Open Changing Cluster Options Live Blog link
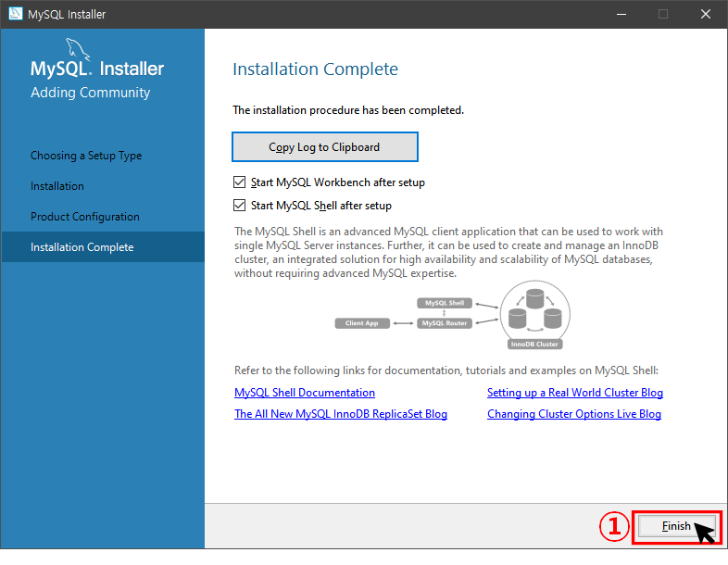This screenshot has width=728, height=565. tap(574, 414)
